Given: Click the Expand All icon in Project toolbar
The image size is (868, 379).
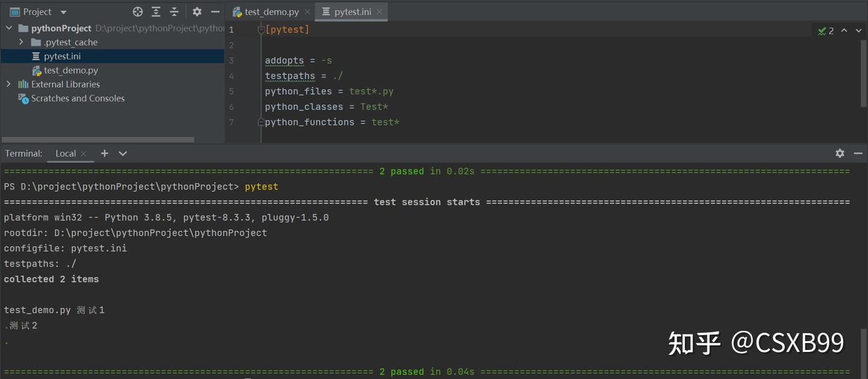Looking at the screenshot, I should (156, 11).
